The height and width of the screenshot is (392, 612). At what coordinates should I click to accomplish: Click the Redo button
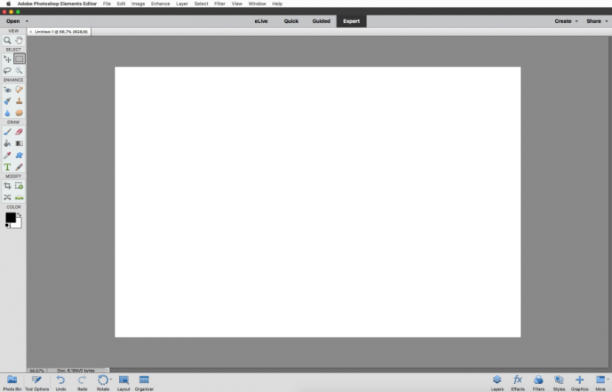[x=82, y=383]
